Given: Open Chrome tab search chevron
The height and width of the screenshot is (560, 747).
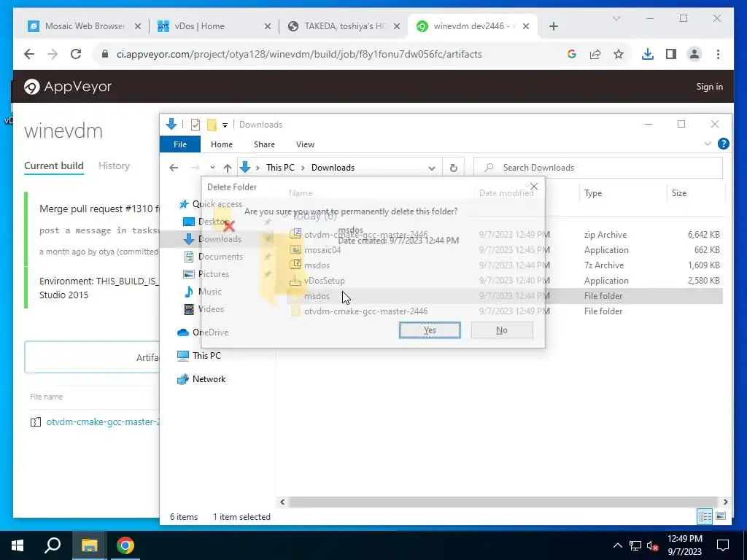Looking at the screenshot, I should 616,18.
